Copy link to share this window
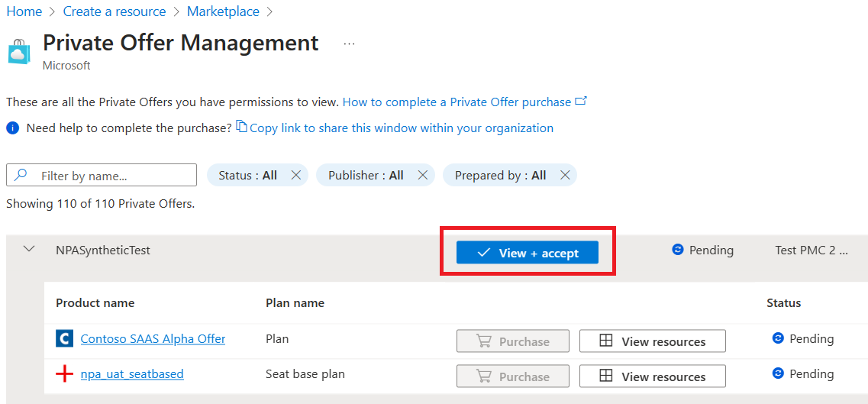 pos(401,128)
